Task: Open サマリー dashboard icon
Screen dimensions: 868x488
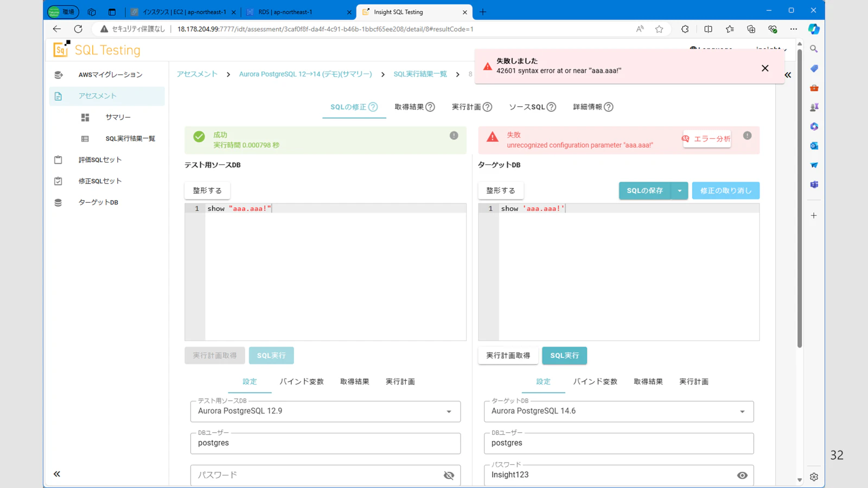Action: point(85,117)
